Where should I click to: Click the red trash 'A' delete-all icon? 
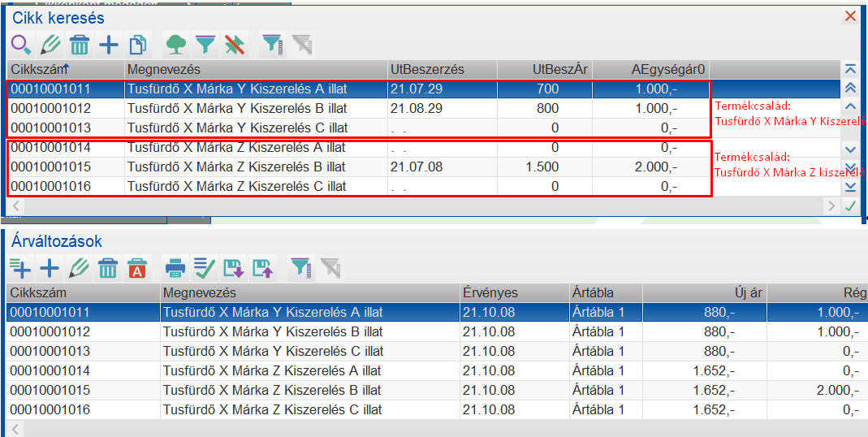[x=136, y=269]
